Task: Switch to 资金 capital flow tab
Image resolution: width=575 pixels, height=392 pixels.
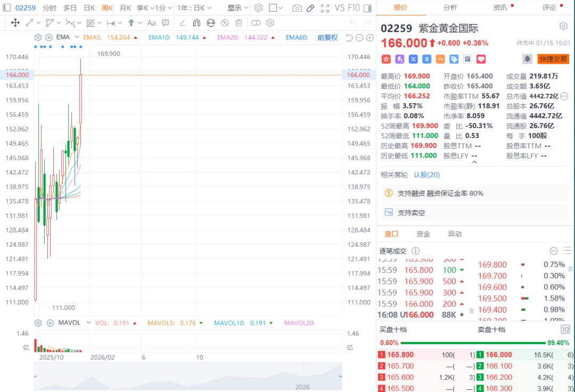Action: tap(423, 233)
